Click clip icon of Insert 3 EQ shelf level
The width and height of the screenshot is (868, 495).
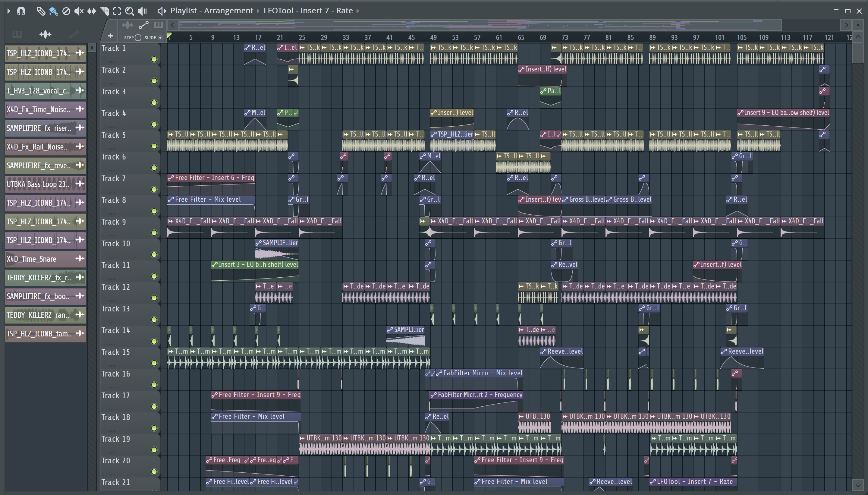coord(215,264)
